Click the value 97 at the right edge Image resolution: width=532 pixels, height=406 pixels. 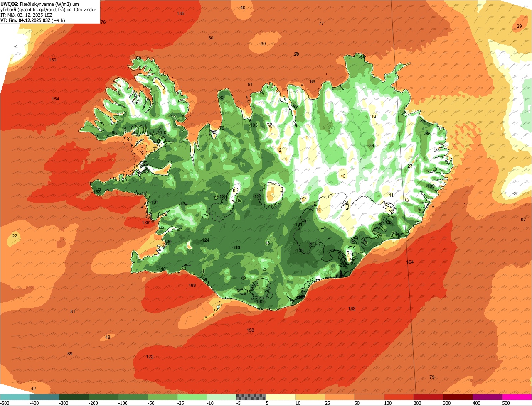pyautogui.click(x=523, y=220)
